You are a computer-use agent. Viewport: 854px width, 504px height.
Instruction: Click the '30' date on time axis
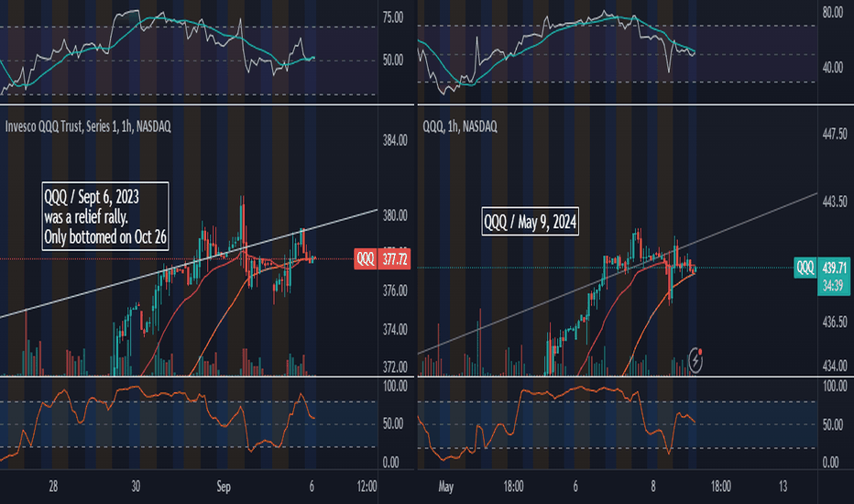(x=136, y=487)
